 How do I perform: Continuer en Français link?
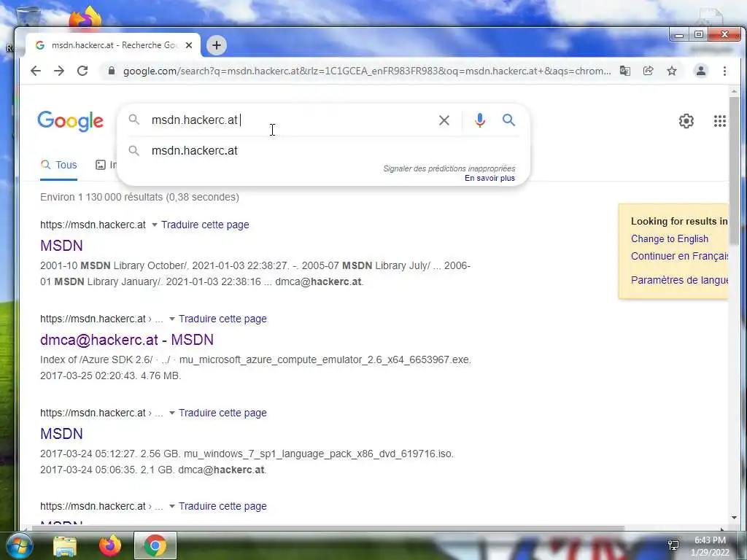click(x=680, y=256)
